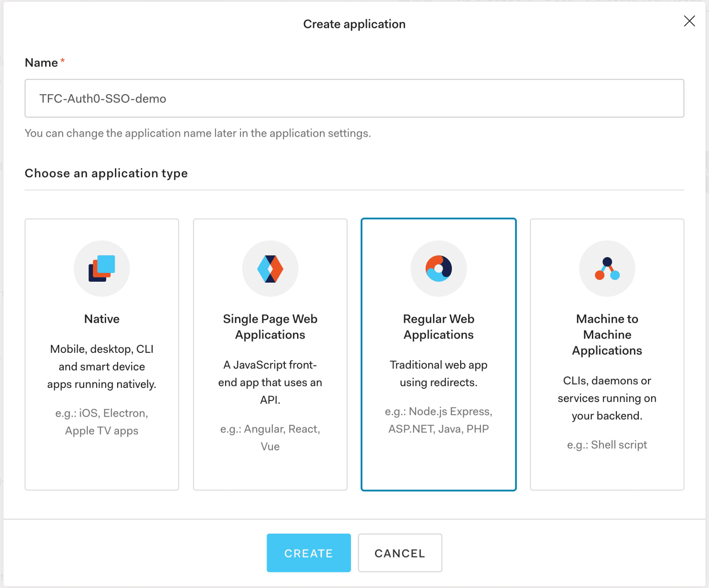This screenshot has height=588, width=709.
Task: Select the Machine to Machine Applications title
Action: (x=607, y=335)
